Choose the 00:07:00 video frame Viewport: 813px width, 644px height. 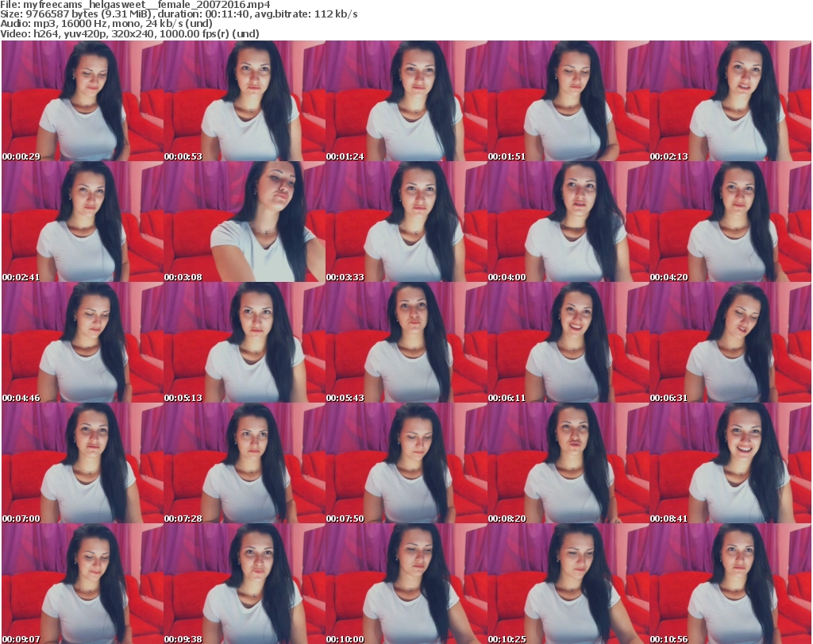(83, 463)
